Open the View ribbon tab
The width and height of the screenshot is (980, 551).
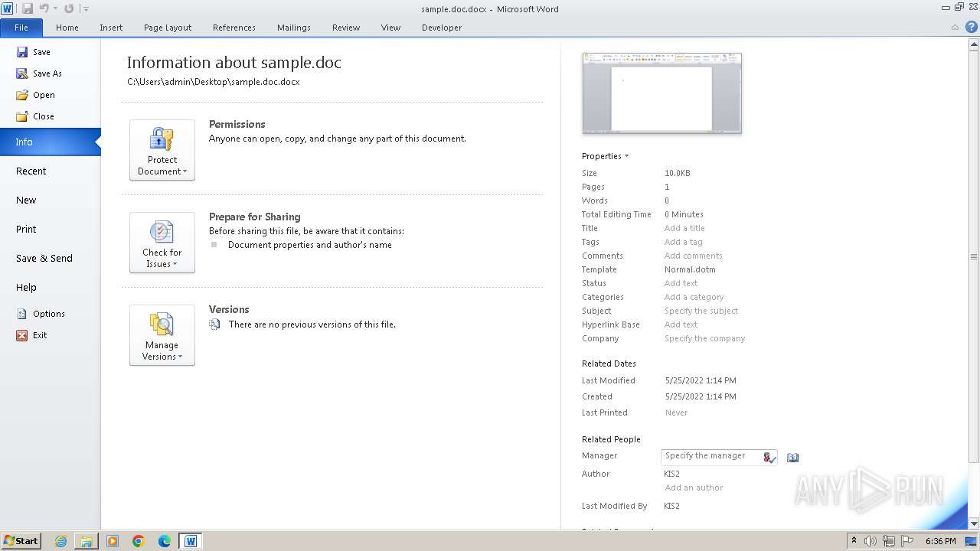(x=390, y=28)
